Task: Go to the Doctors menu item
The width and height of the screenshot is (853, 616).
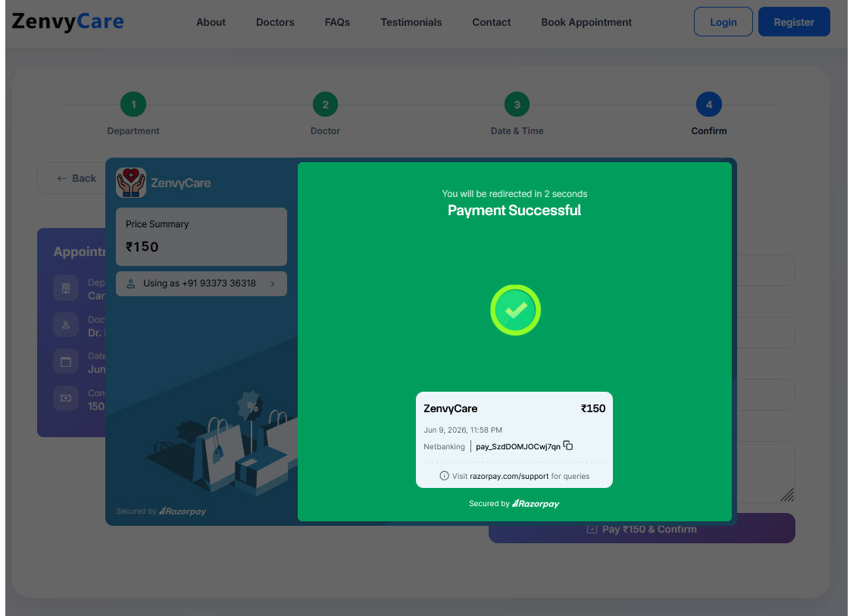Action: pyautogui.click(x=275, y=22)
